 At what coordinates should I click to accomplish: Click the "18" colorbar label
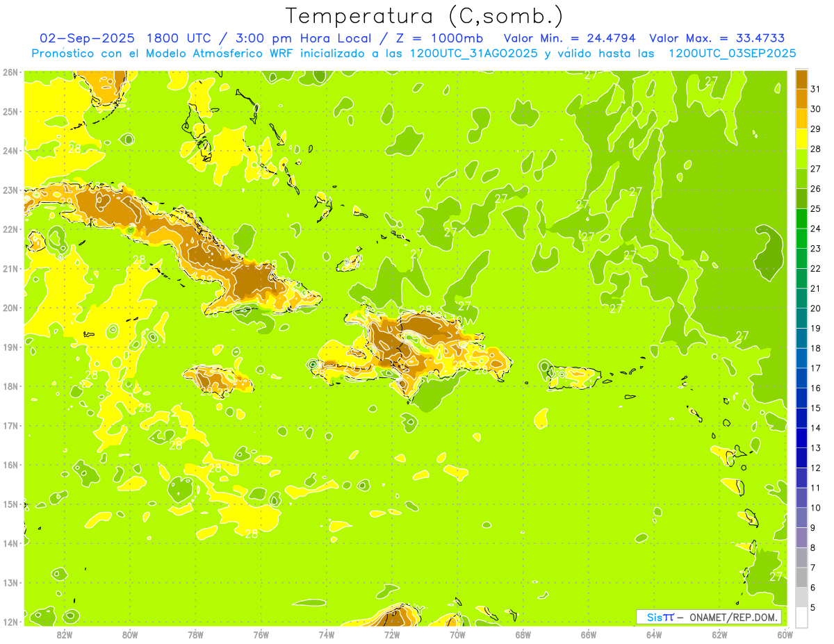click(816, 348)
